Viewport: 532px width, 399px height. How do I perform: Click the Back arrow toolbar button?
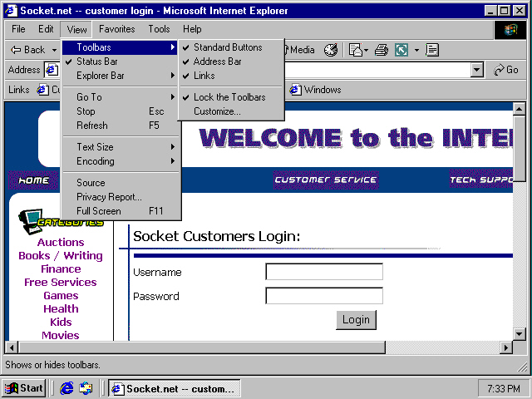[x=28, y=50]
